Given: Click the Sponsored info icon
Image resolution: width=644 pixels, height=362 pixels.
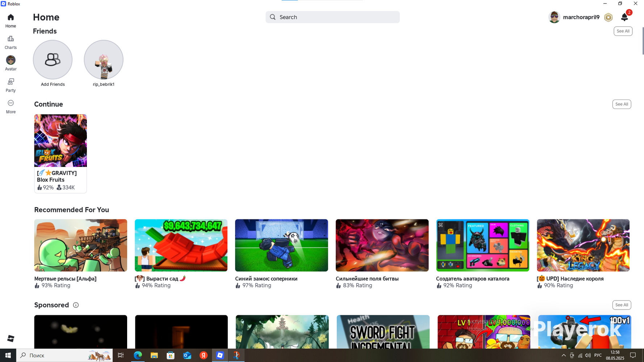Looking at the screenshot, I should click(76, 305).
